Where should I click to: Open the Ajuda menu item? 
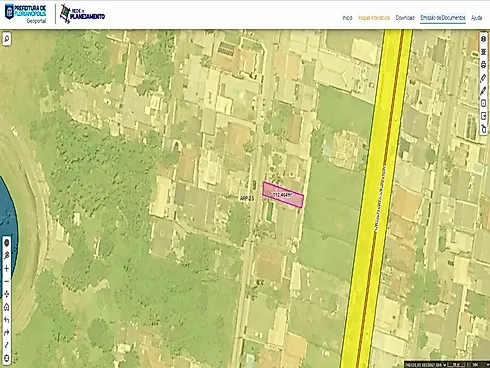click(x=477, y=18)
